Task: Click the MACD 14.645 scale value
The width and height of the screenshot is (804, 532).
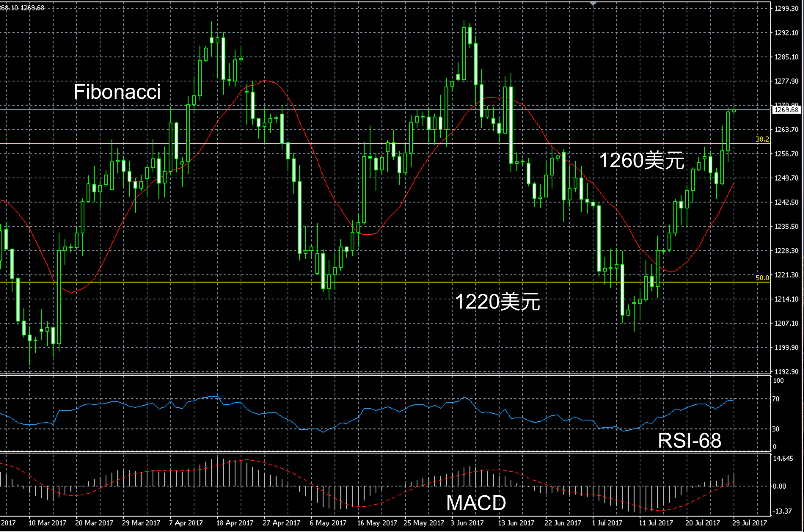Action: click(783, 458)
